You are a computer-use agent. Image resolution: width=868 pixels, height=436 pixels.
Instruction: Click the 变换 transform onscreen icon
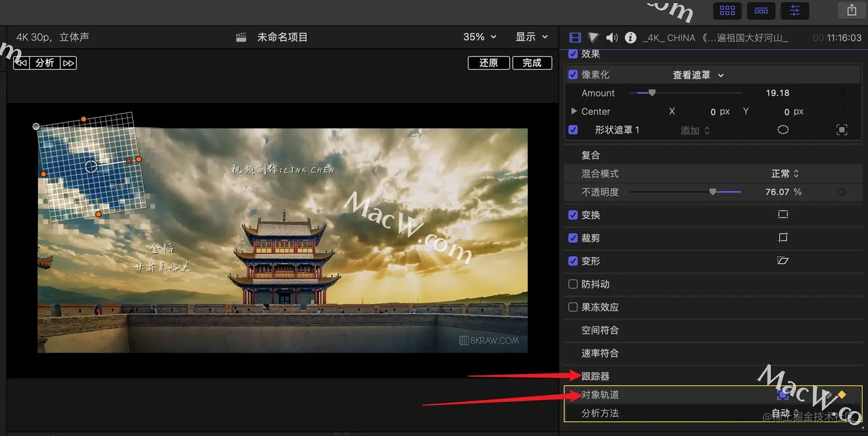click(x=783, y=215)
